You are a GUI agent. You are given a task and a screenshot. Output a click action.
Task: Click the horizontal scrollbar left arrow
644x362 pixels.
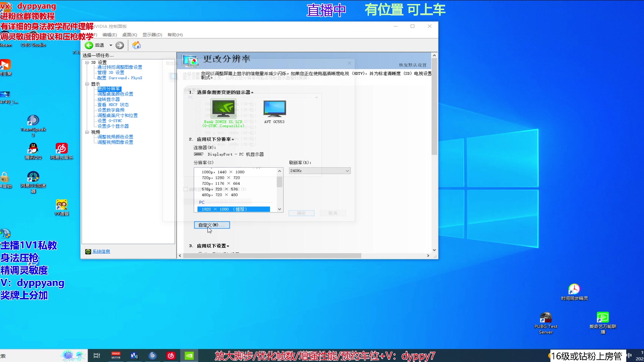(x=180, y=256)
